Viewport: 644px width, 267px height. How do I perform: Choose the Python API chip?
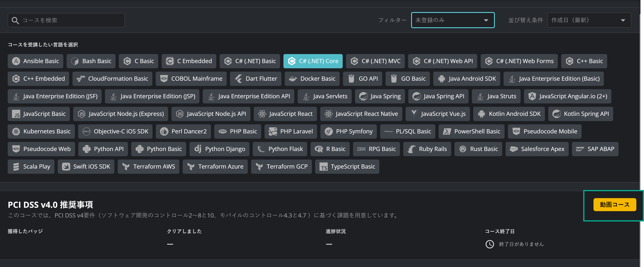[x=103, y=149]
